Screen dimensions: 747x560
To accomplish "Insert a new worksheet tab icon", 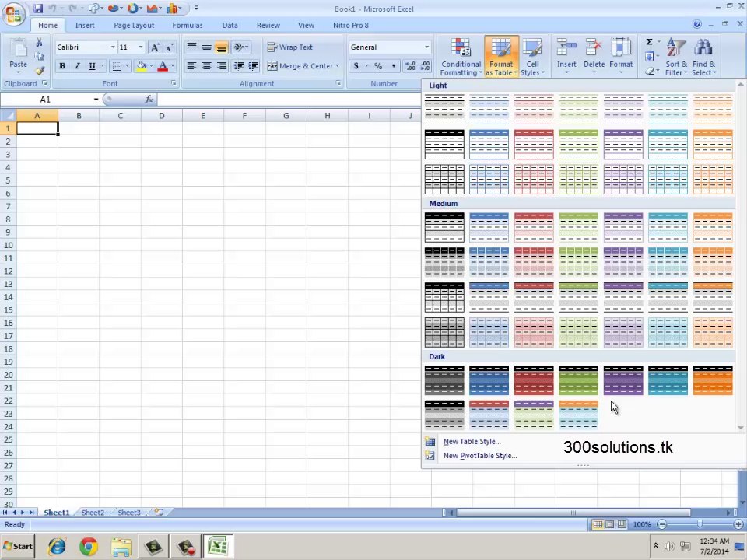I will click(159, 513).
